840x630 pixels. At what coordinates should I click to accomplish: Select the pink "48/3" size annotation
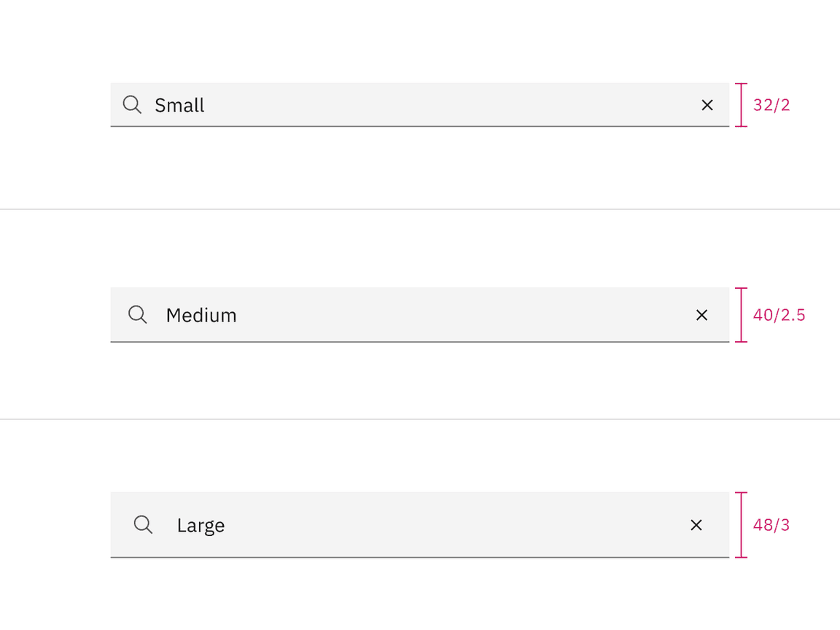pyautogui.click(x=771, y=525)
